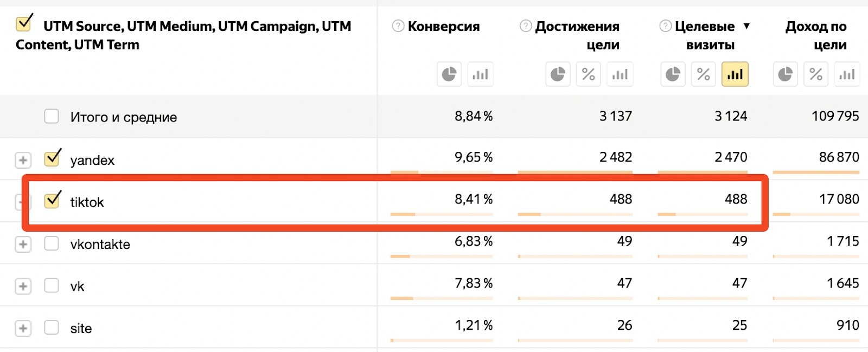
Task: Select pie chart icon under Доход по цели
Action: (785, 74)
